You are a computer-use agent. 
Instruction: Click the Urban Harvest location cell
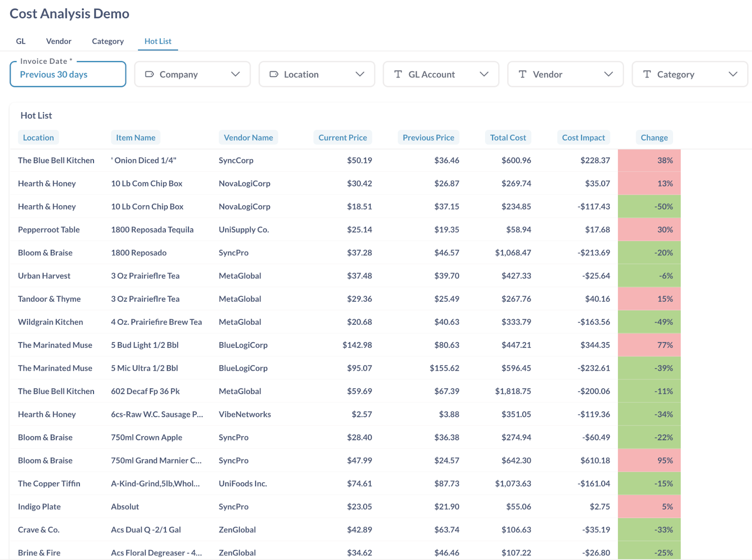pyautogui.click(x=44, y=276)
